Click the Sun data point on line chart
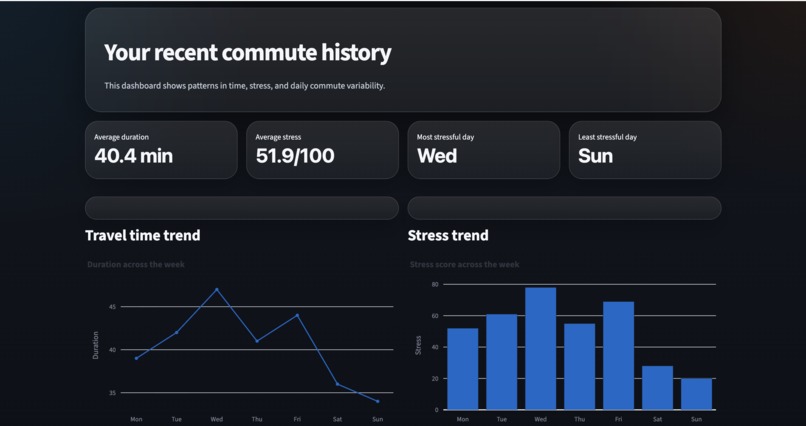This screenshot has width=806, height=426. click(378, 401)
